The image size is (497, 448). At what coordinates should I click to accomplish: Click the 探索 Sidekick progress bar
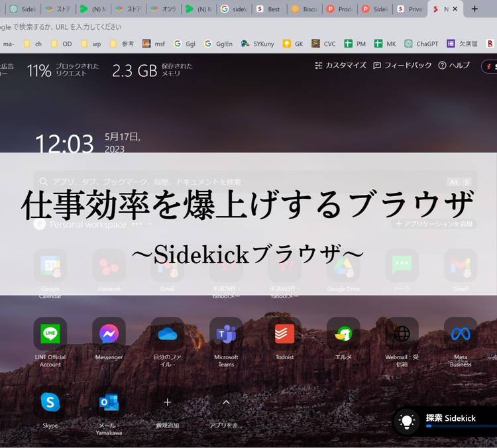point(461,426)
